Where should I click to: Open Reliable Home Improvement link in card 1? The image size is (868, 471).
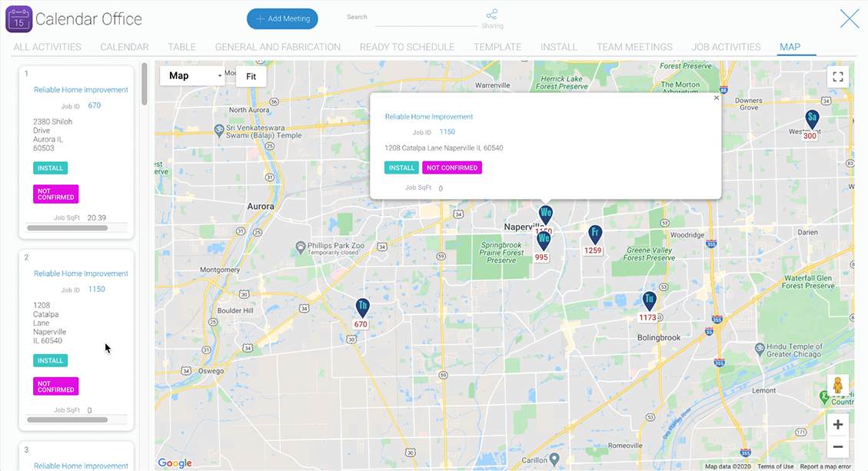(x=81, y=90)
